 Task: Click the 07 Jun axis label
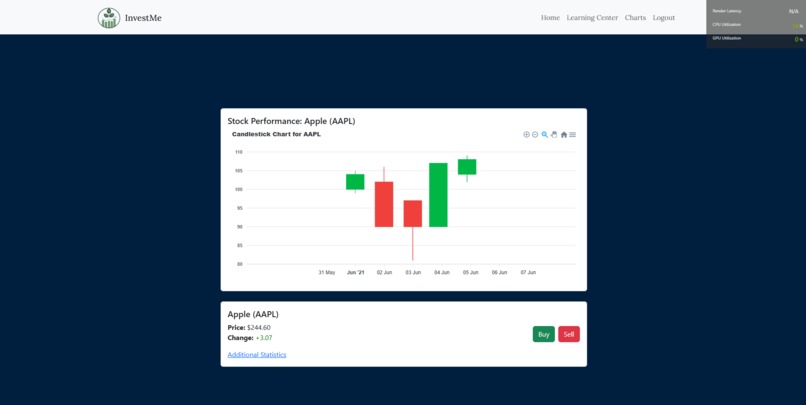(x=528, y=272)
